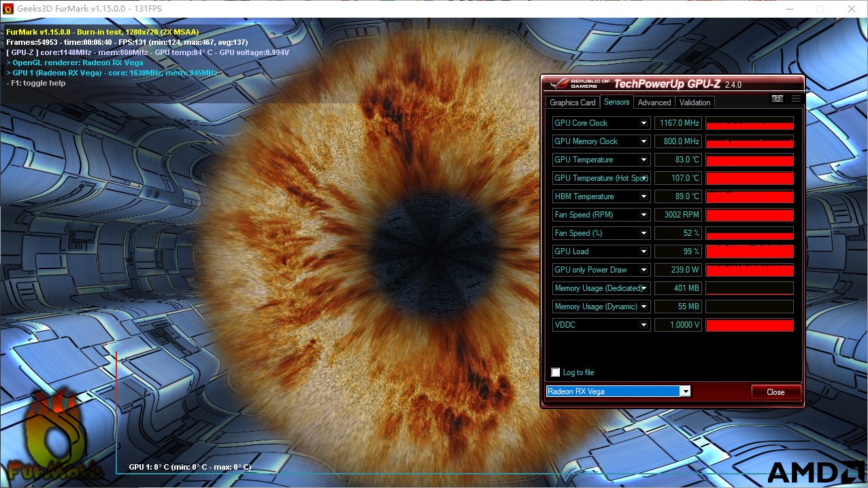Expand the Fan Speed (%) dropdown
The height and width of the screenshot is (488, 868).
(644, 233)
